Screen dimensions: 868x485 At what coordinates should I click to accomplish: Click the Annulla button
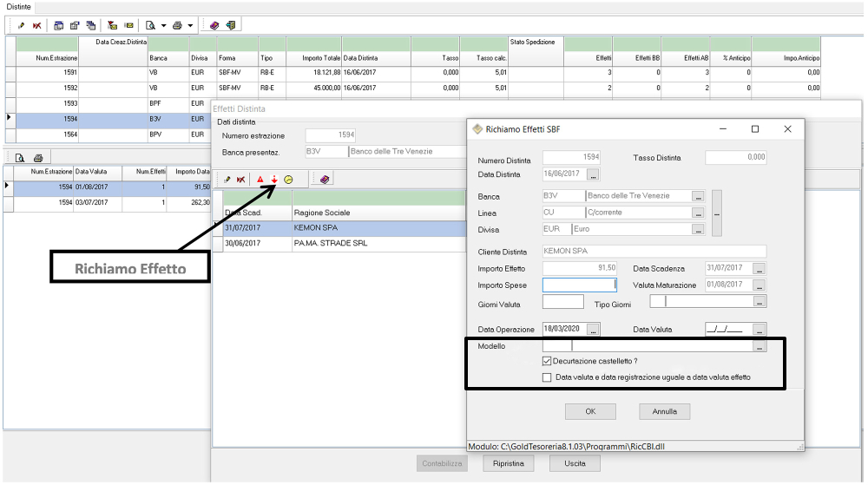coord(664,411)
